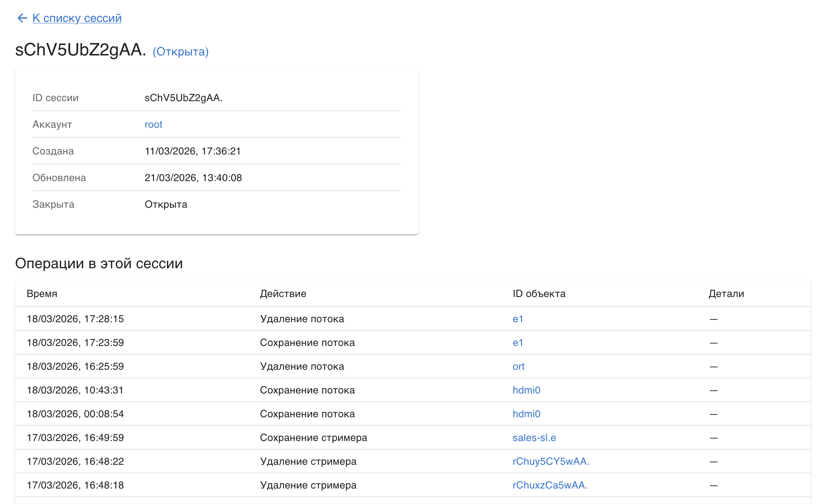Click the 'Сохранение стримера' action cell

pyautogui.click(x=313, y=438)
